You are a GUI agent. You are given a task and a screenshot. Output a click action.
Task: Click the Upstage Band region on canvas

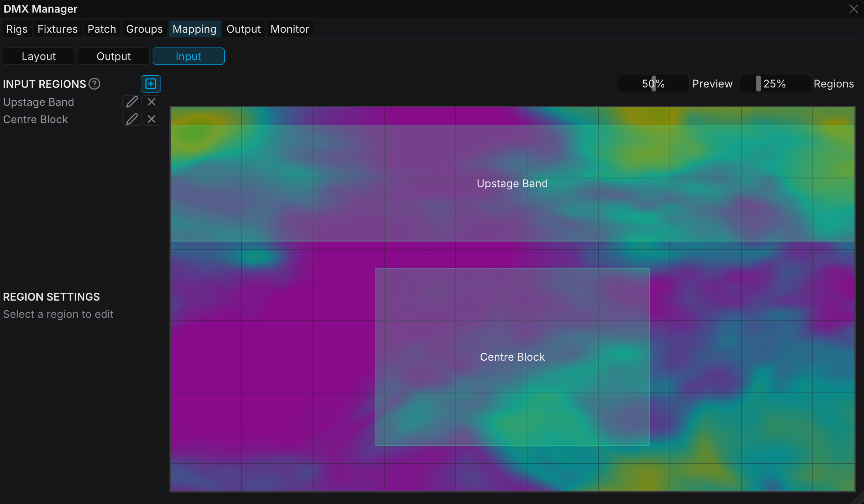tap(512, 183)
